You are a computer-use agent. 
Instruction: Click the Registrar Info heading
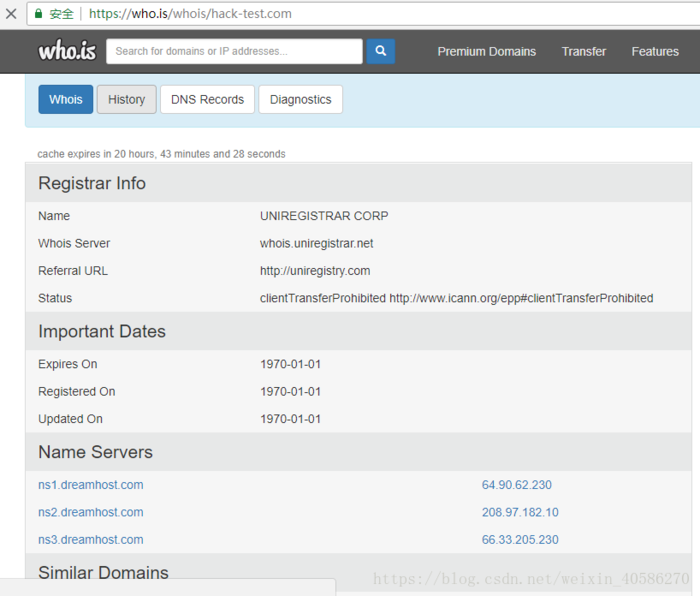[x=92, y=183]
